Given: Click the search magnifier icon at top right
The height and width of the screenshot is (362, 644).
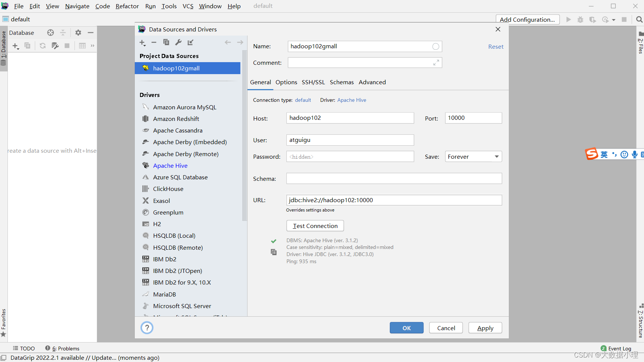Looking at the screenshot, I should tap(639, 19).
